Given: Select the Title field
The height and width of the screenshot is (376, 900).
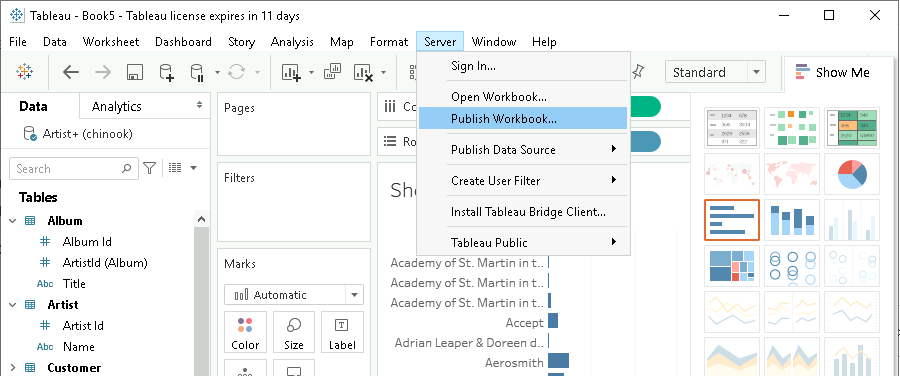Looking at the screenshot, I should (74, 284).
